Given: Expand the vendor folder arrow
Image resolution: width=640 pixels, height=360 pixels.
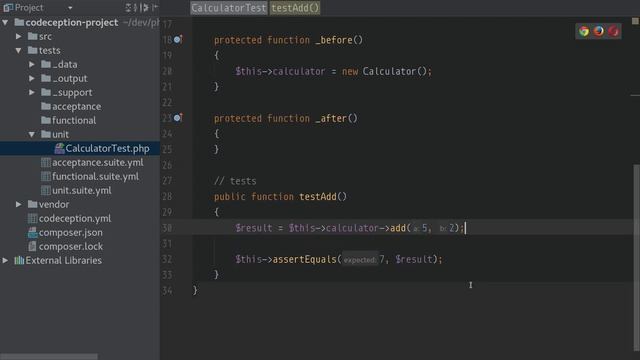Looking at the screenshot, I should (19, 204).
